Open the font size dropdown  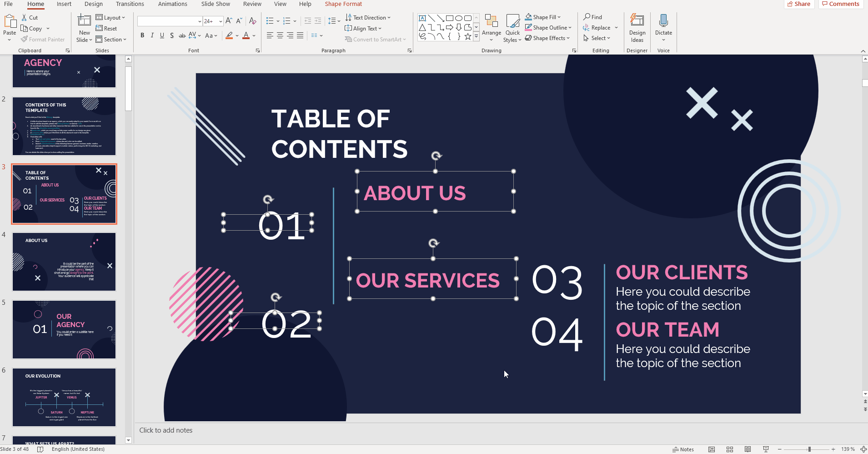tap(221, 21)
